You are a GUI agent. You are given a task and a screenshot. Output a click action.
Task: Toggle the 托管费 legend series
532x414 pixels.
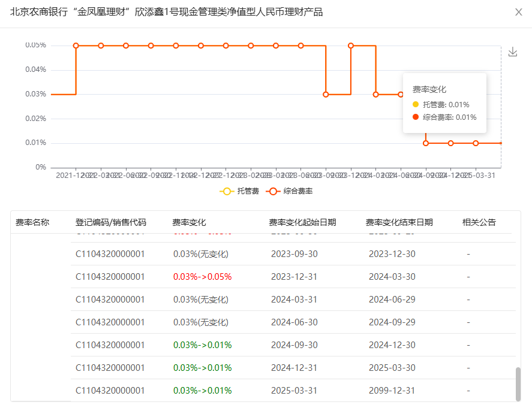pos(239,191)
